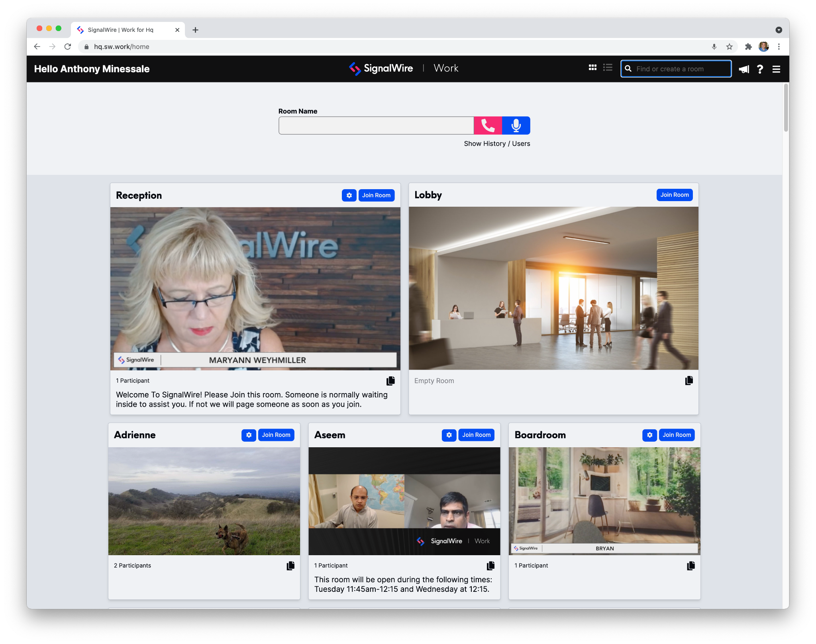Open Chrome three-dot menu
This screenshot has width=816, height=644.
click(779, 47)
